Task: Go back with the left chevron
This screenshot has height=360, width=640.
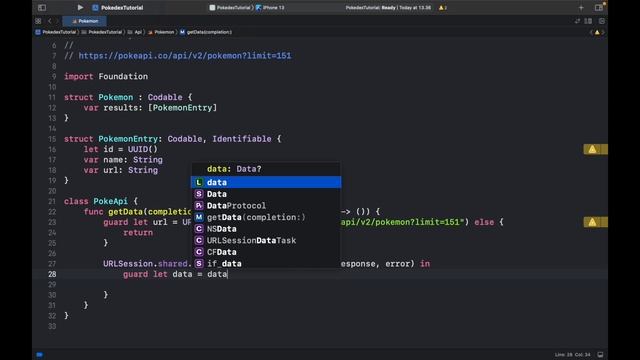Action: point(50,21)
